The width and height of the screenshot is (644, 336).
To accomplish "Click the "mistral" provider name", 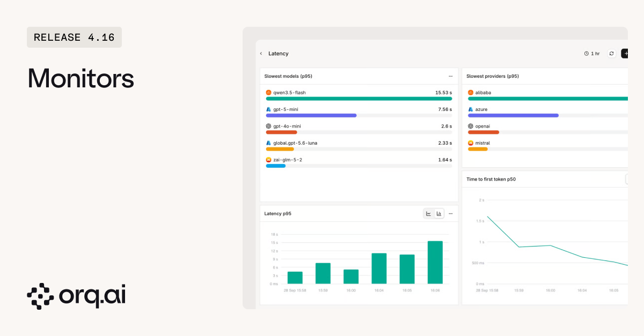I will click(x=482, y=143).
